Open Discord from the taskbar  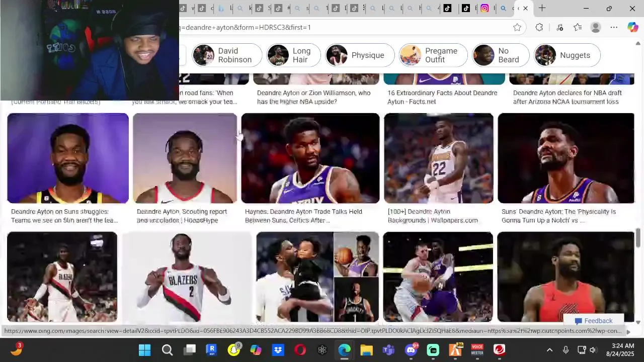[x=411, y=350]
